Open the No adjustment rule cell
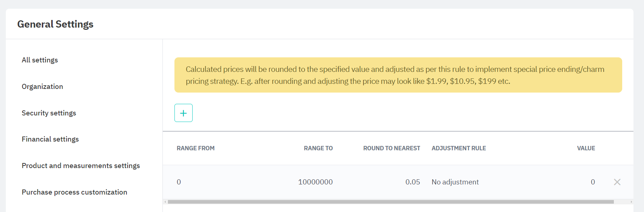This screenshot has width=644, height=212. (x=455, y=182)
